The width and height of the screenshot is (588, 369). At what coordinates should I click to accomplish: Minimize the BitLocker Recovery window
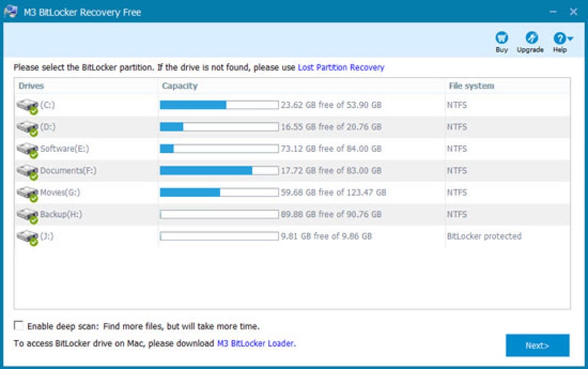[x=553, y=12]
